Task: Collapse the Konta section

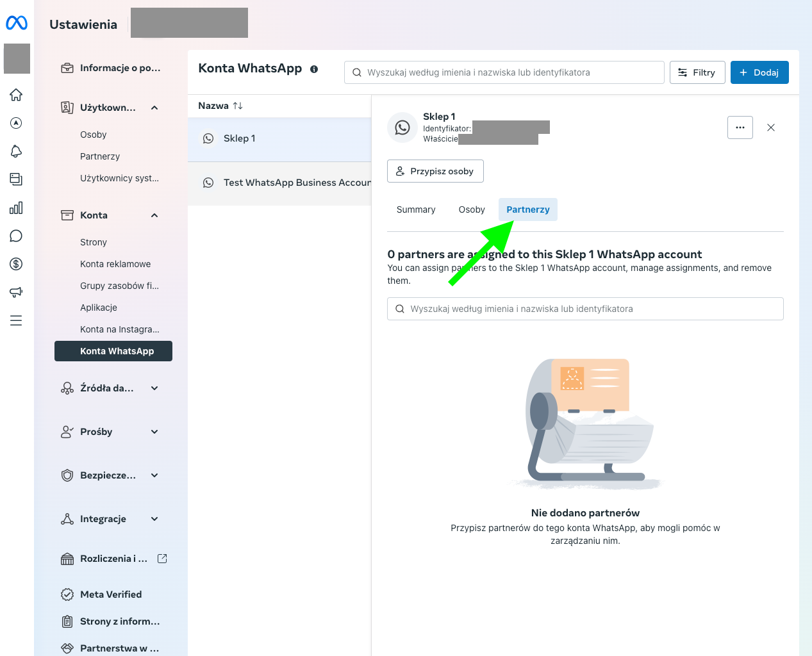Action: [154, 215]
